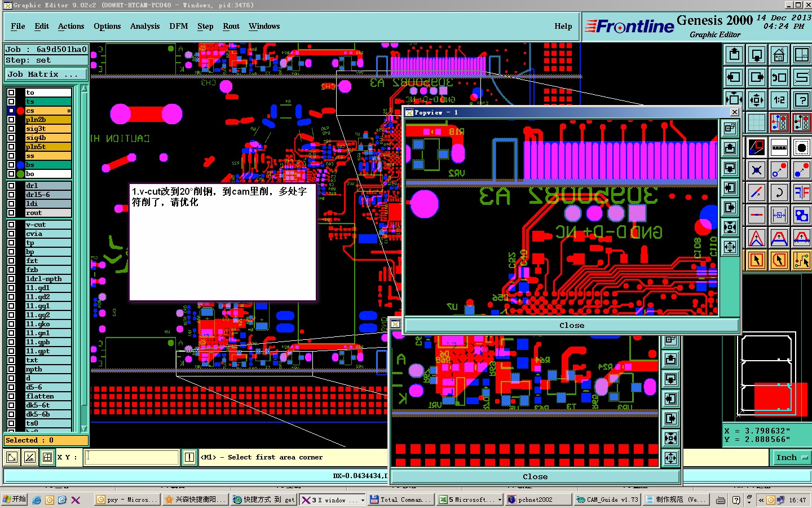
Task: Click Close button of lower popview
Action: coord(535,476)
